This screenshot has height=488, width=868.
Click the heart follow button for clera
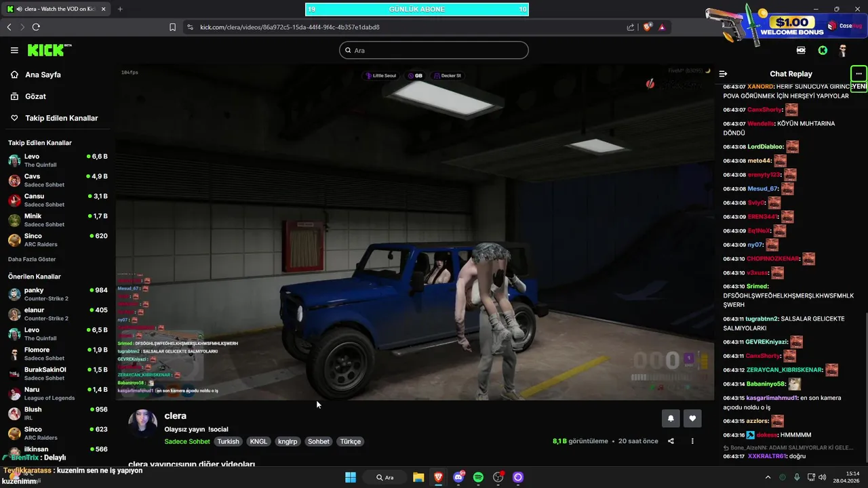tap(692, 418)
